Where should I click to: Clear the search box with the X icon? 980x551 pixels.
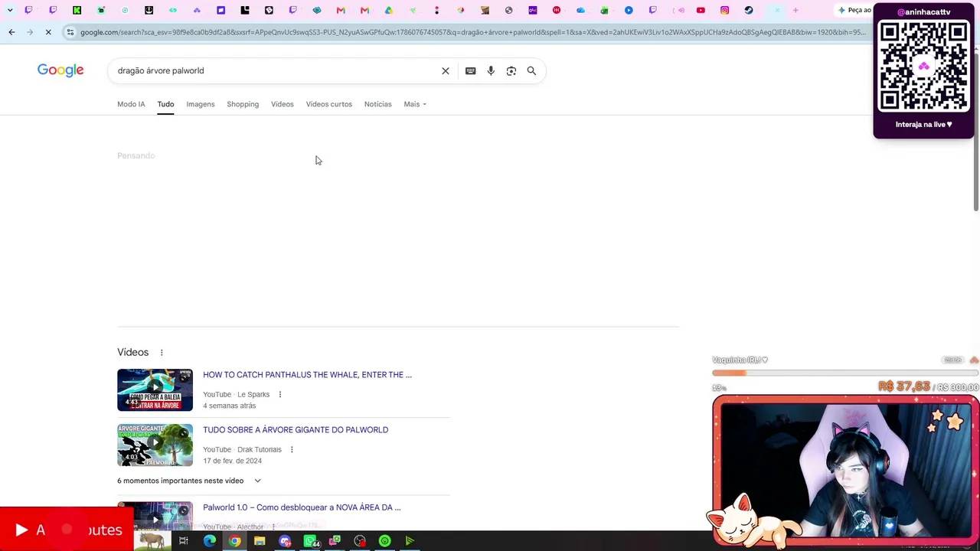click(x=446, y=70)
